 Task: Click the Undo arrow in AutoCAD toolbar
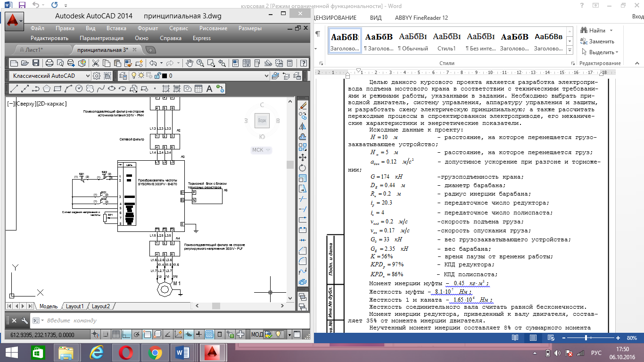coord(153,63)
